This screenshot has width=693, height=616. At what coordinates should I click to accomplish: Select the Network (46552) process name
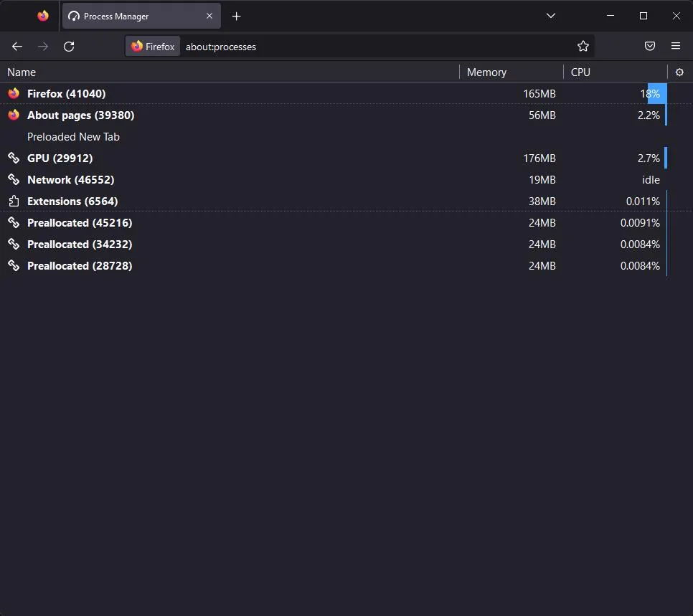[71, 180]
